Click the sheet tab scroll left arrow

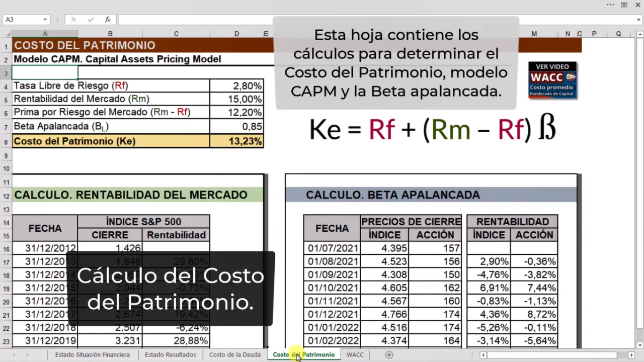(14, 354)
